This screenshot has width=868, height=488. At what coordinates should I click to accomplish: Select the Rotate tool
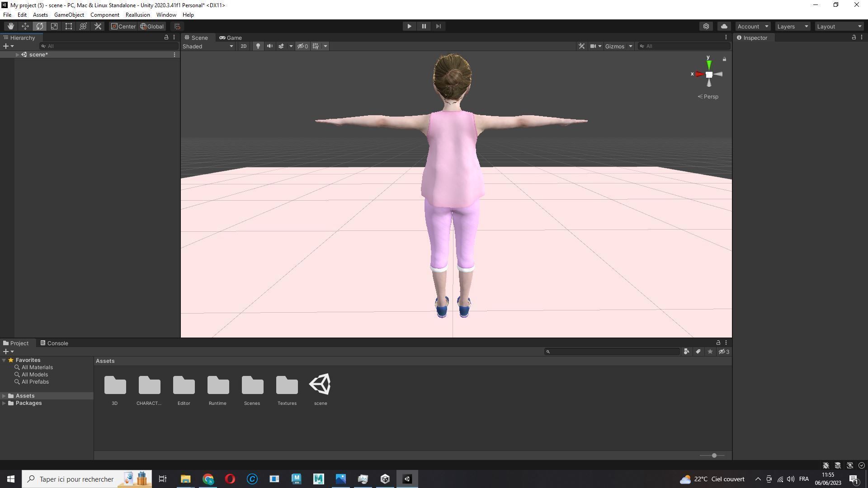40,26
